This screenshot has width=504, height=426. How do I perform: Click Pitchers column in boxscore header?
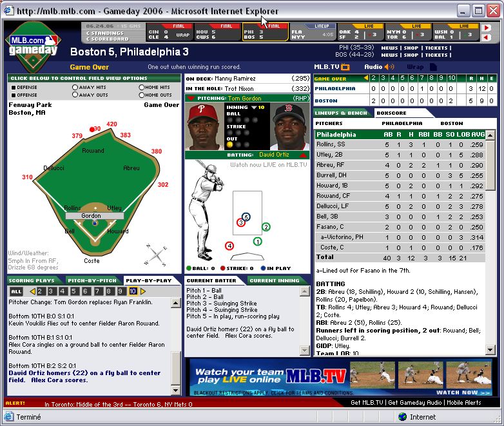(329, 124)
